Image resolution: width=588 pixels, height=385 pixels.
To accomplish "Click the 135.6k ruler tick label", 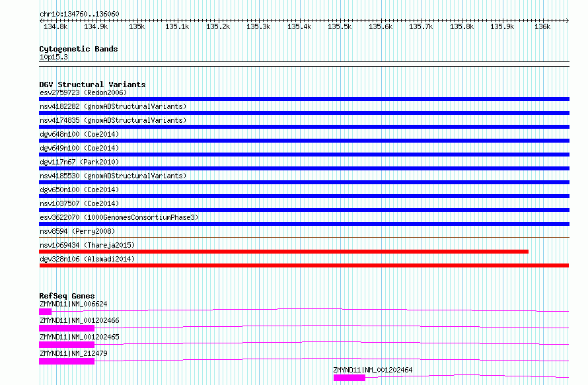I will (x=381, y=26).
